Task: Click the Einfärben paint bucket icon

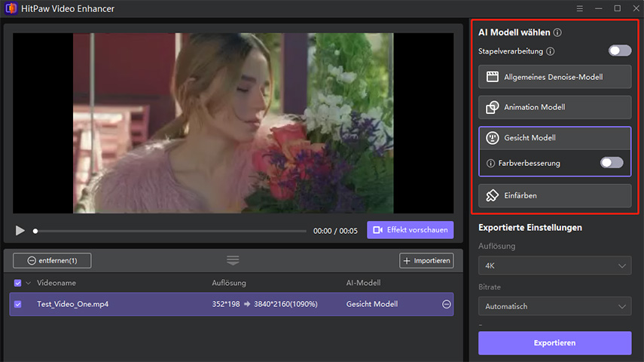Action: click(493, 196)
